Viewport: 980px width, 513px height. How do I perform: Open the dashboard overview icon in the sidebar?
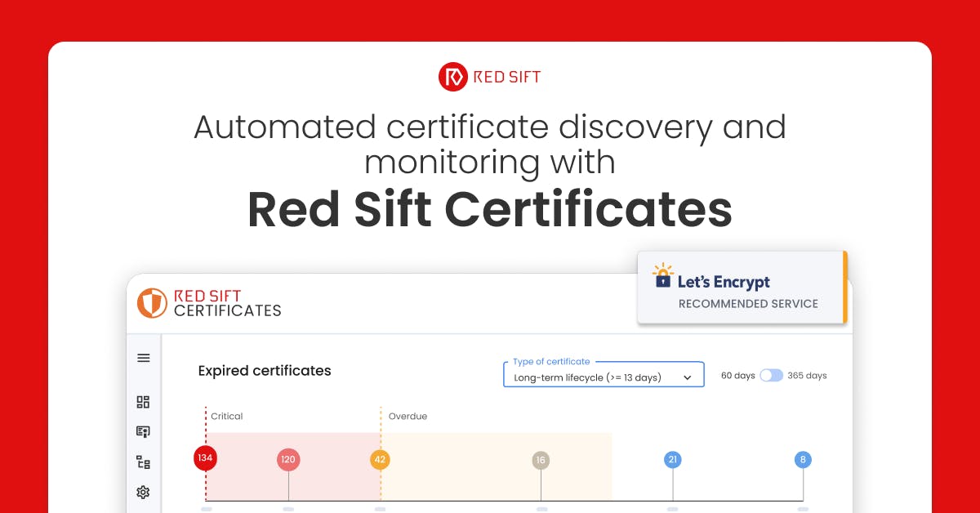click(143, 402)
